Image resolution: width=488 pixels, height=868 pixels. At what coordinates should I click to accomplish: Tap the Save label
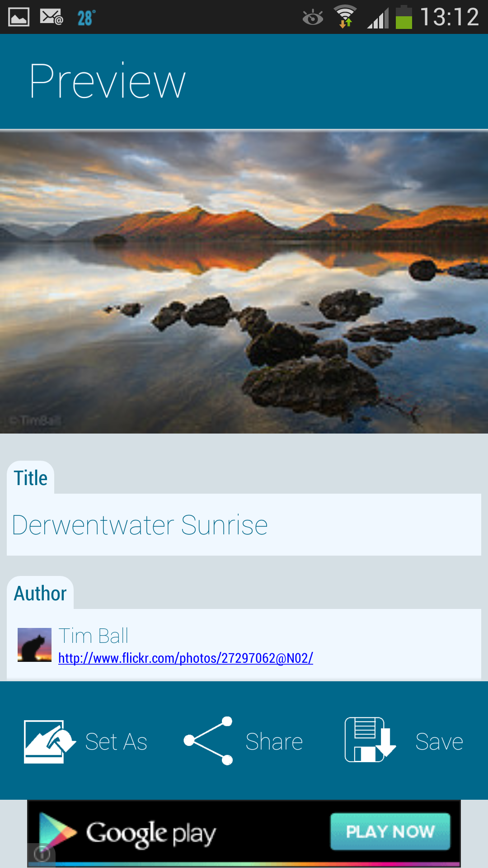pyautogui.click(x=439, y=742)
